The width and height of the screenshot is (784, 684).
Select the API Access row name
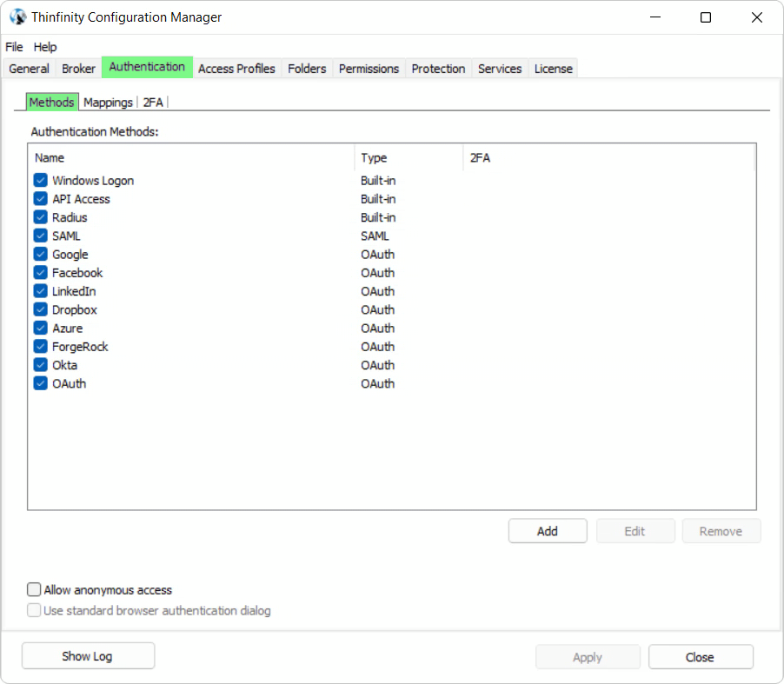point(81,199)
